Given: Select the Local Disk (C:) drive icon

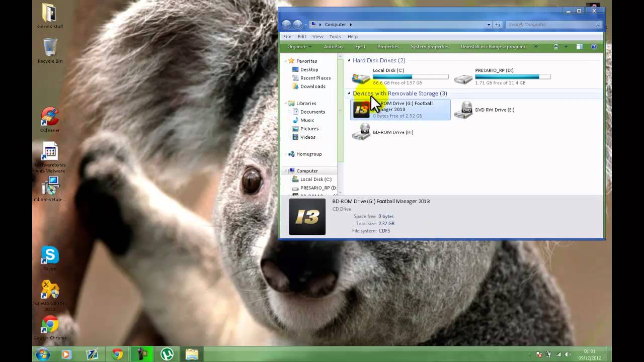Looking at the screenshot, I should click(361, 78).
